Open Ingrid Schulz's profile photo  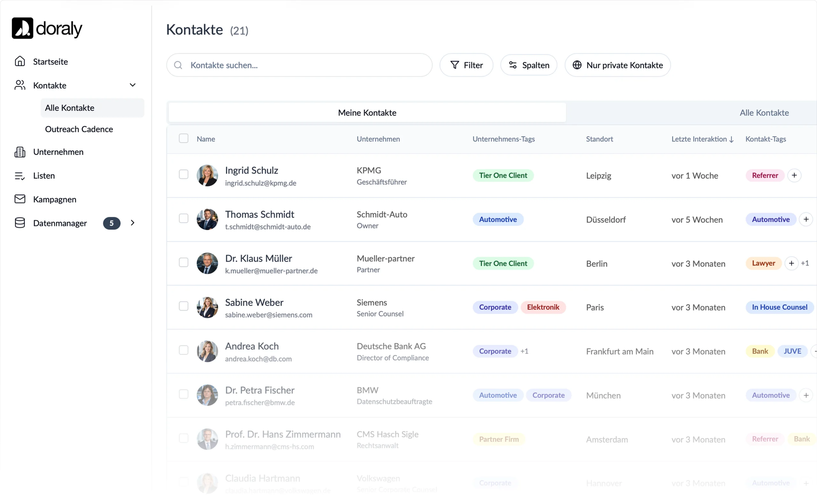pos(207,175)
